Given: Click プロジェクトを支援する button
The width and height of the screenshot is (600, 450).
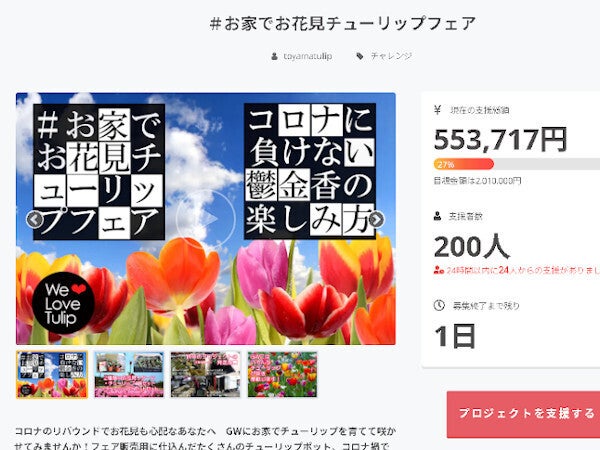Looking at the screenshot, I should coord(523,414).
